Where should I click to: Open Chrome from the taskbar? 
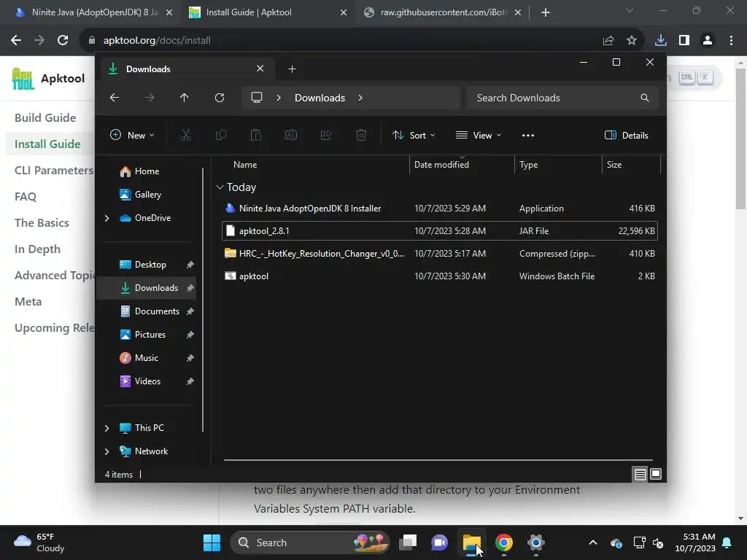coord(503,542)
